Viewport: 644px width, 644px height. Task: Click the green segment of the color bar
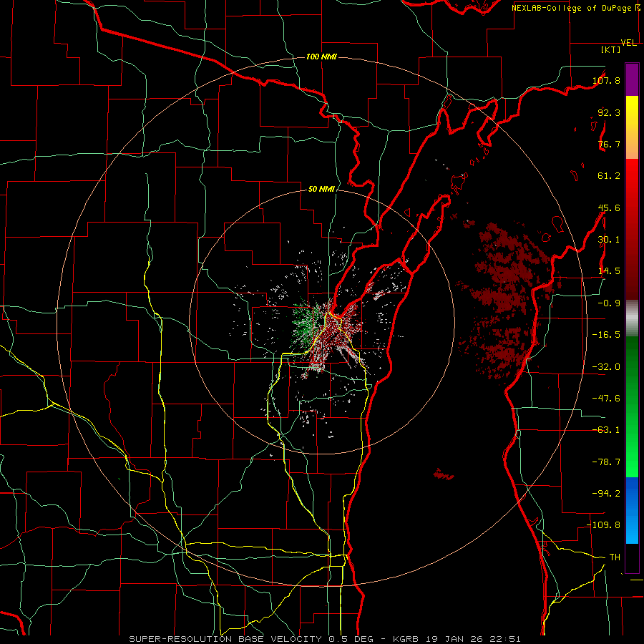click(x=632, y=406)
